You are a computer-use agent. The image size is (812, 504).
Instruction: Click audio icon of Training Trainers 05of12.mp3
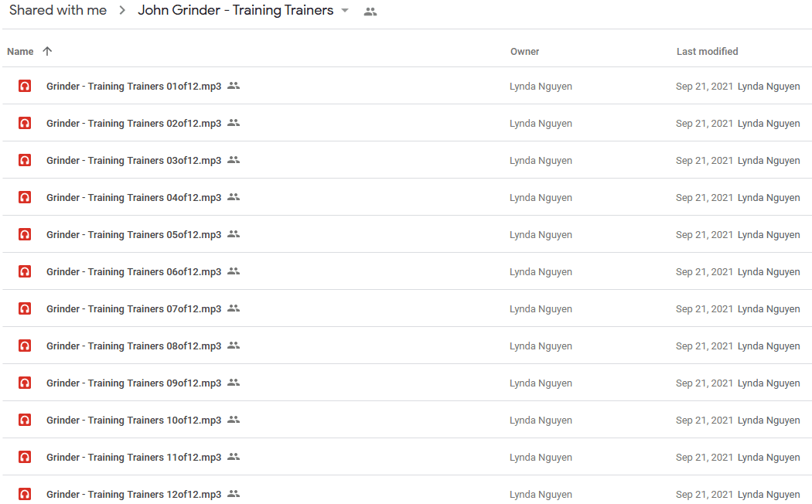click(24, 234)
